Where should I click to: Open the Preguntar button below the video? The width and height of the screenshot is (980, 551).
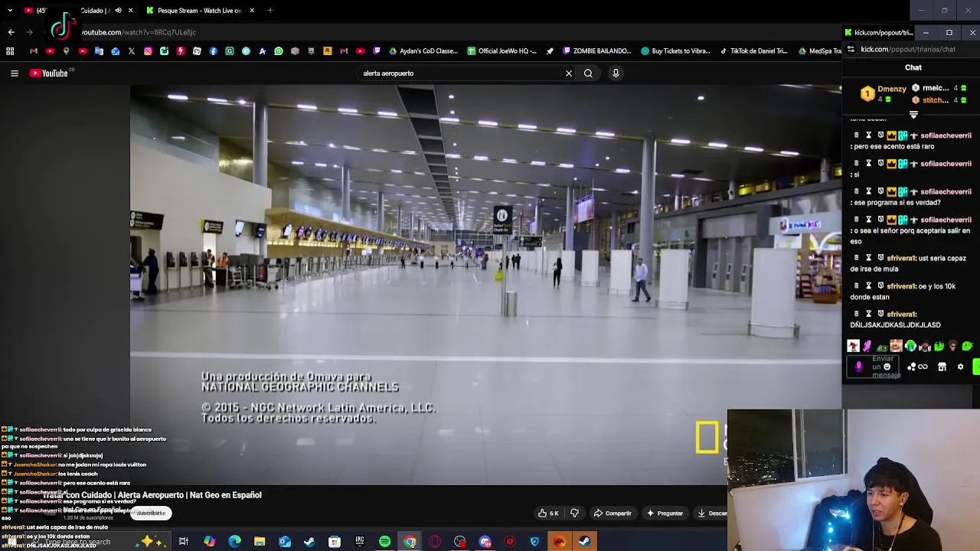(x=665, y=513)
